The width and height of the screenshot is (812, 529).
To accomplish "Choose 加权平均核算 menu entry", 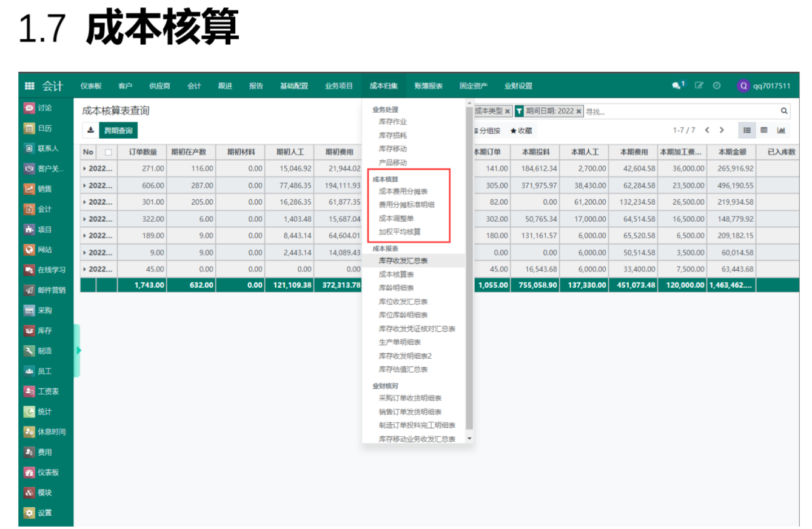I will tap(400, 231).
